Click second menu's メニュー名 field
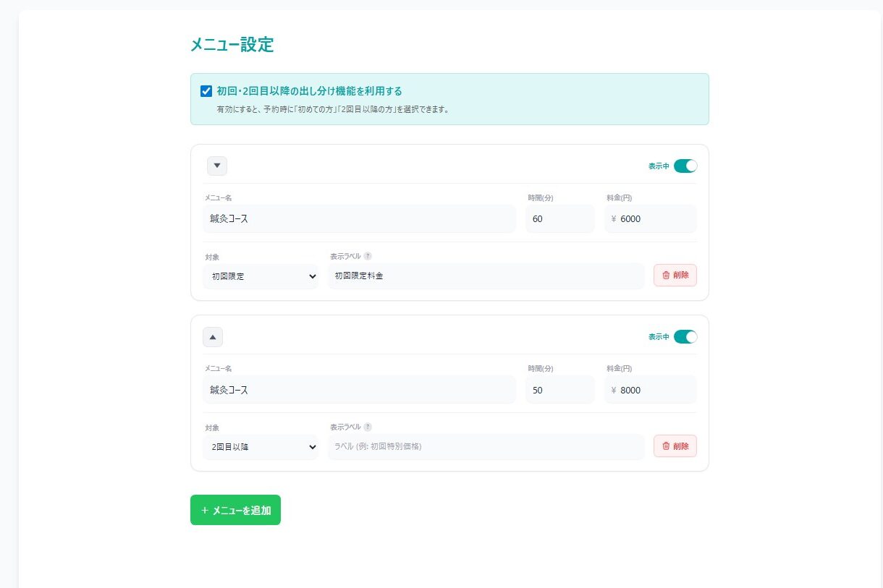 coord(359,389)
